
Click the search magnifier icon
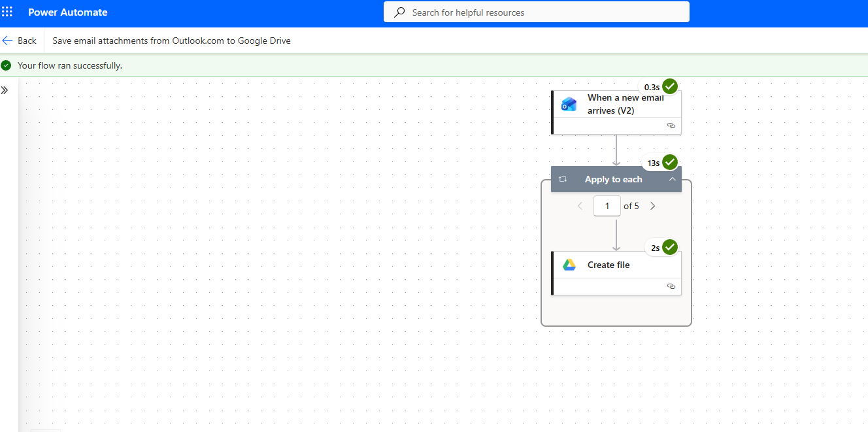(x=399, y=12)
